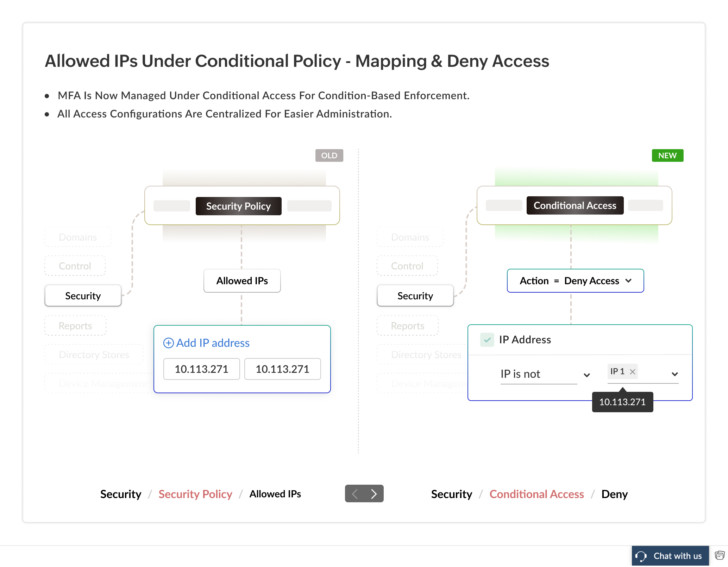Click the first 10.113.271 IP field

pyautogui.click(x=201, y=369)
